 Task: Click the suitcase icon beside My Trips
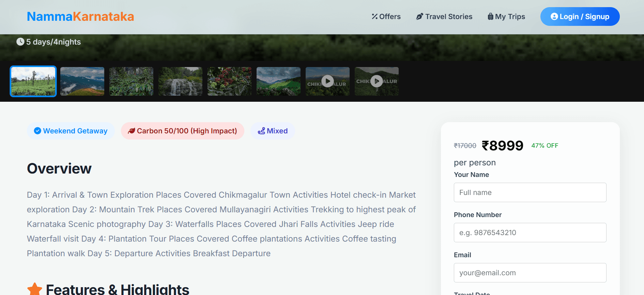(x=490, y=16)
